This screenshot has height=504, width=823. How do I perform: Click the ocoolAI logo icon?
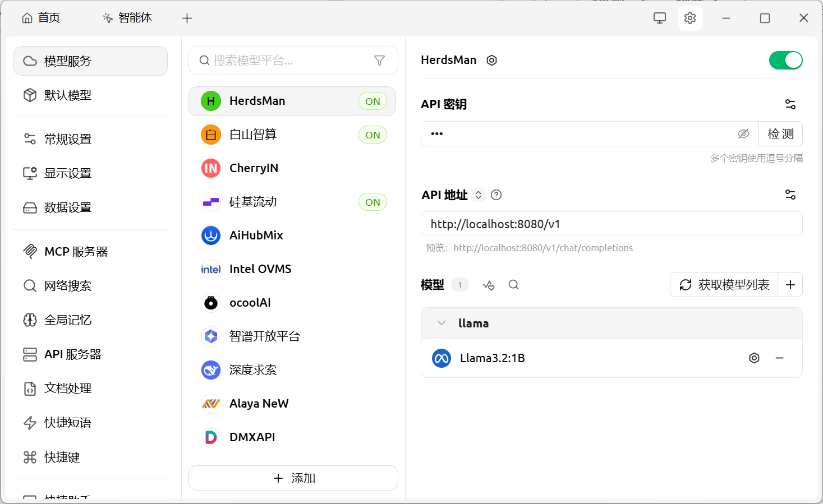211,303
